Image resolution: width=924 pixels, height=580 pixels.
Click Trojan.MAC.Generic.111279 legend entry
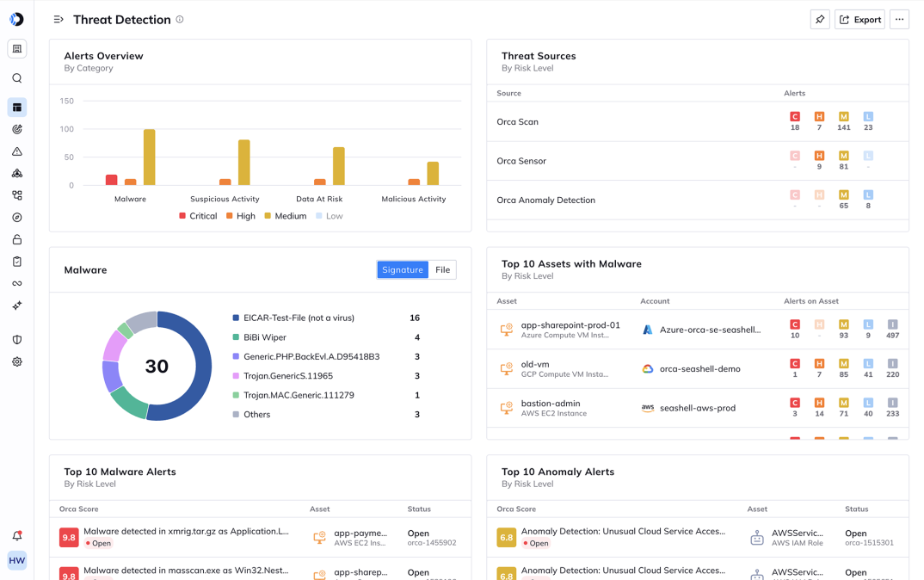293,396
